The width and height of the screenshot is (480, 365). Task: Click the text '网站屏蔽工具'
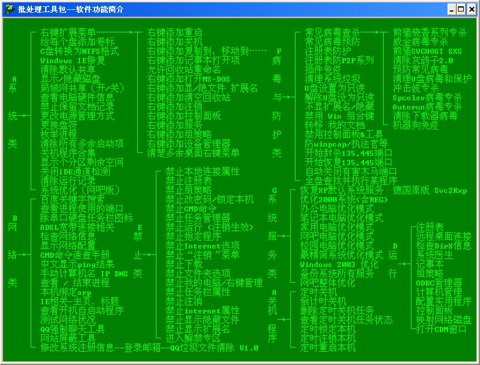click(x=68, y=338)
